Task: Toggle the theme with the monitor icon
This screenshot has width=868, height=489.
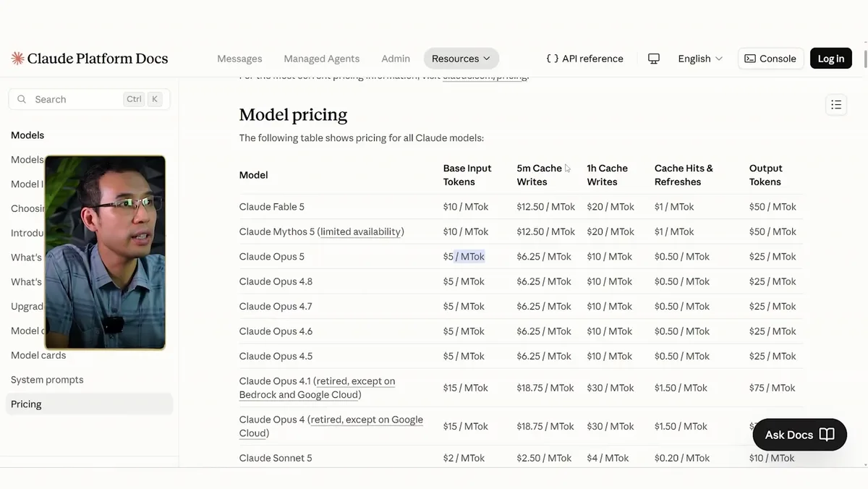Action: click(x=654, y=59)
